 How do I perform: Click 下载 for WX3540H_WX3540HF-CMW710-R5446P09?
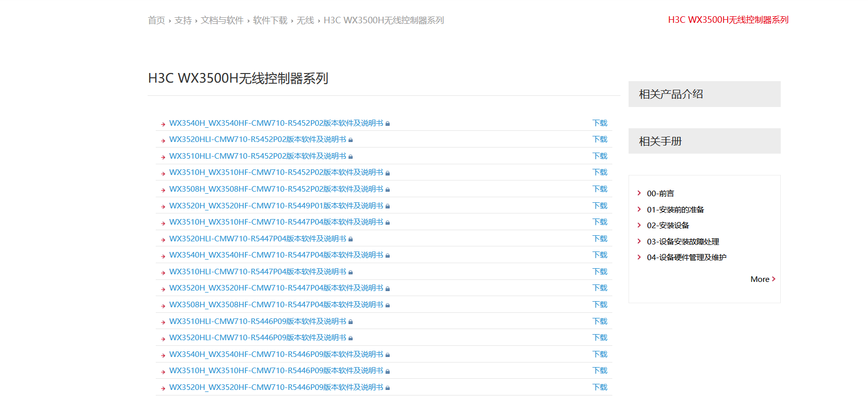point(600,354)
